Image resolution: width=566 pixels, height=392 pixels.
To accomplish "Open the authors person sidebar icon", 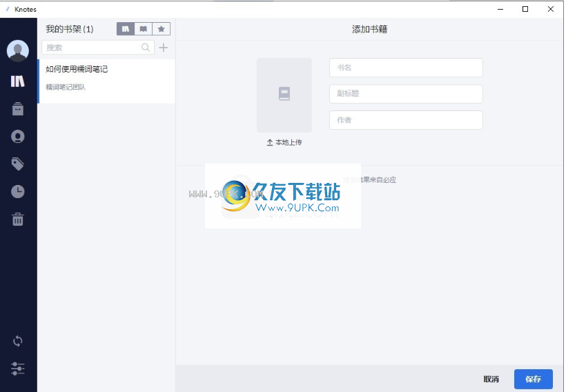I will click(x=18, y=137).
